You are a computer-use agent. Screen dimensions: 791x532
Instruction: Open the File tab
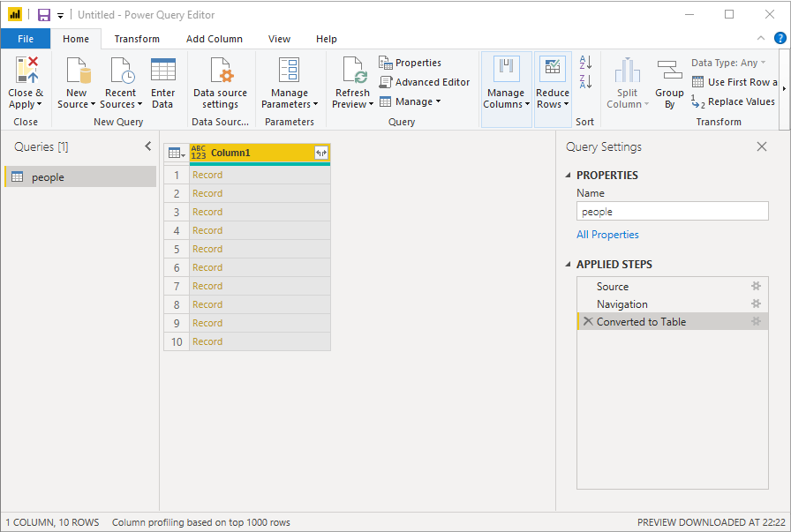pos(26,39)
